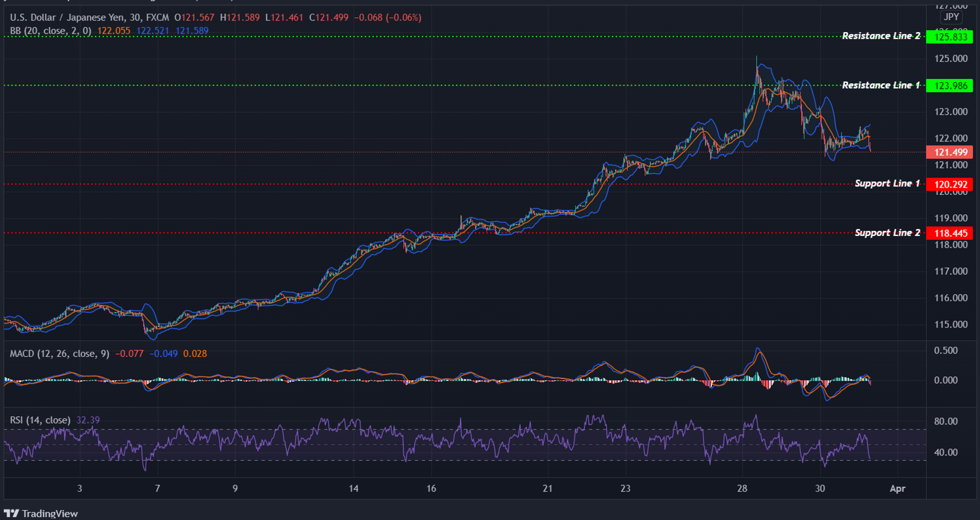The height and width of the screenshot is (520, 980).
Task: Click the 28 date label on the time axis
Action: [x=742, y=489]
